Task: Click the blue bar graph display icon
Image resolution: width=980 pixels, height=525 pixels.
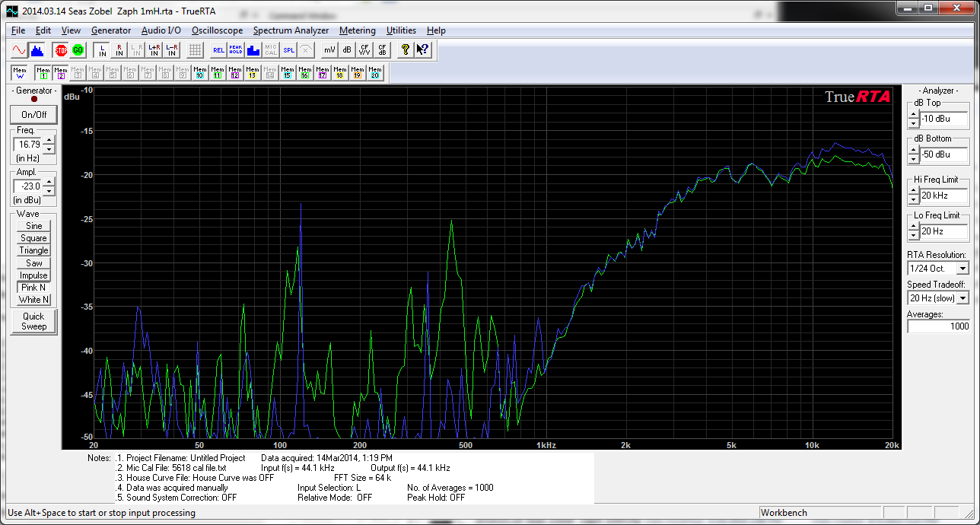Action: [253, 50]
